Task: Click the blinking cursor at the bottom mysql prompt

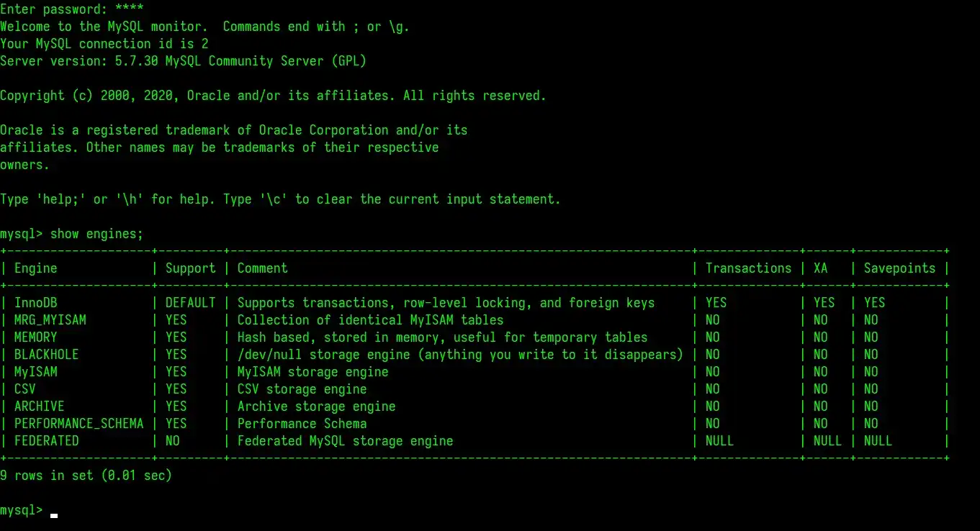Action: click(x=54, y=514)
